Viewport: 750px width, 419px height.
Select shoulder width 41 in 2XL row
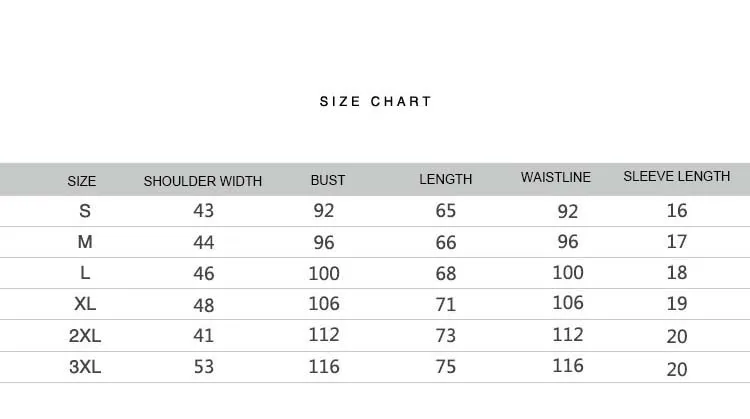(204, 335)
